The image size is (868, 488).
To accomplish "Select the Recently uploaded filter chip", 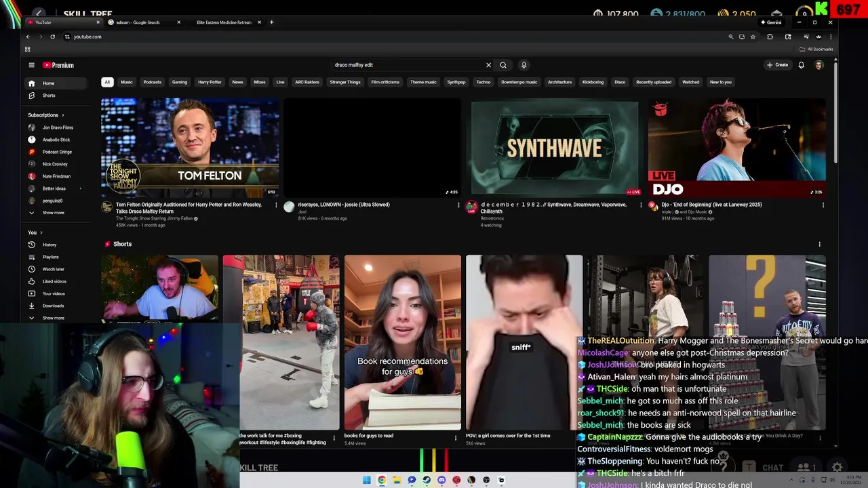I will coord(654,82).
